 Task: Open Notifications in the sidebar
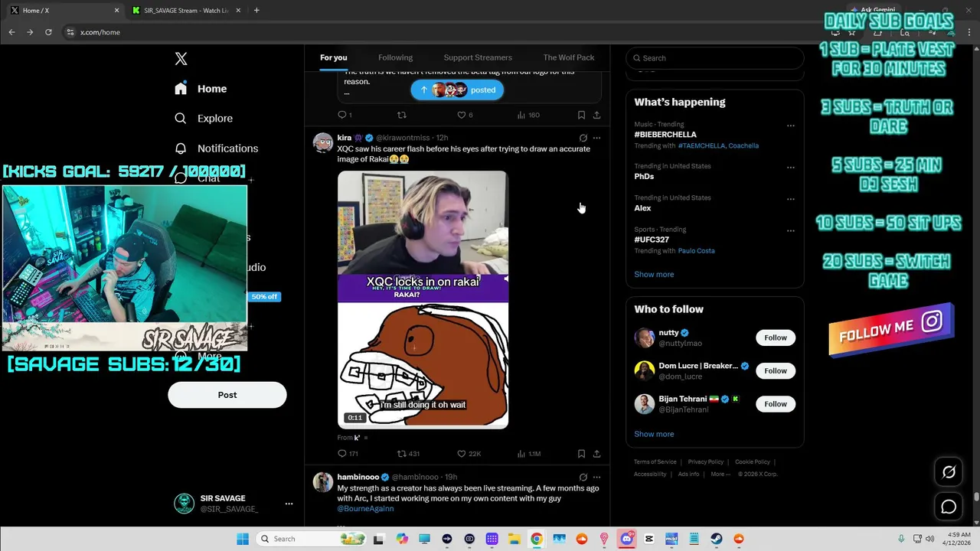216,148
